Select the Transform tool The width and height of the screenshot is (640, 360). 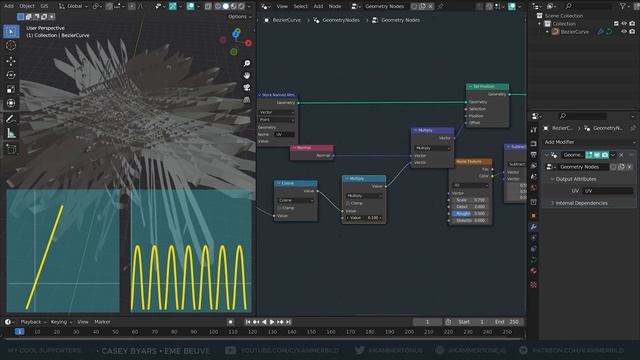coord(11,103)
